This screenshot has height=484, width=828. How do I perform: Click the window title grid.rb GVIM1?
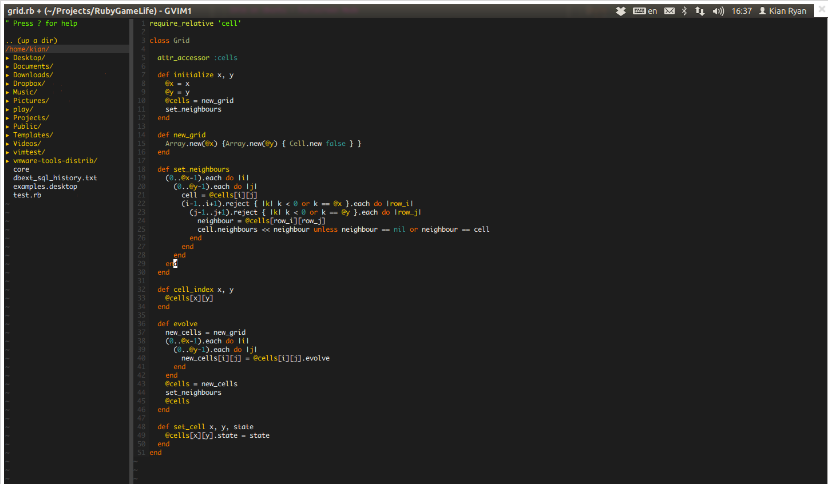[x=99, y=11]
